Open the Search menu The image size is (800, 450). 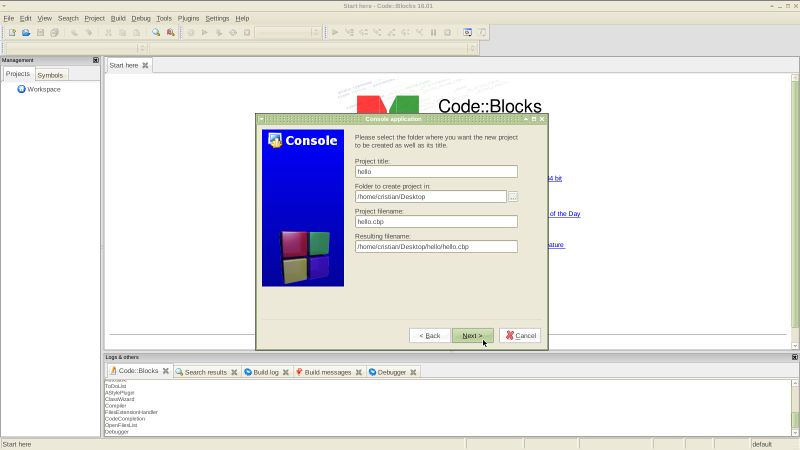(x=68, y=18)
